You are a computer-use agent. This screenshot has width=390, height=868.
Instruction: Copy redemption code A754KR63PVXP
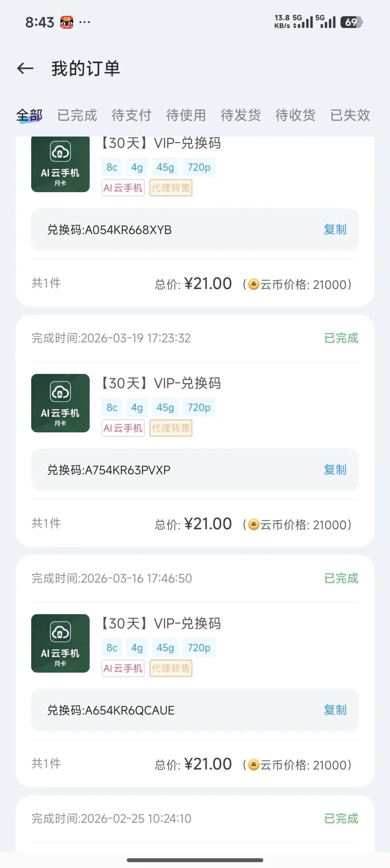[335, 470]
